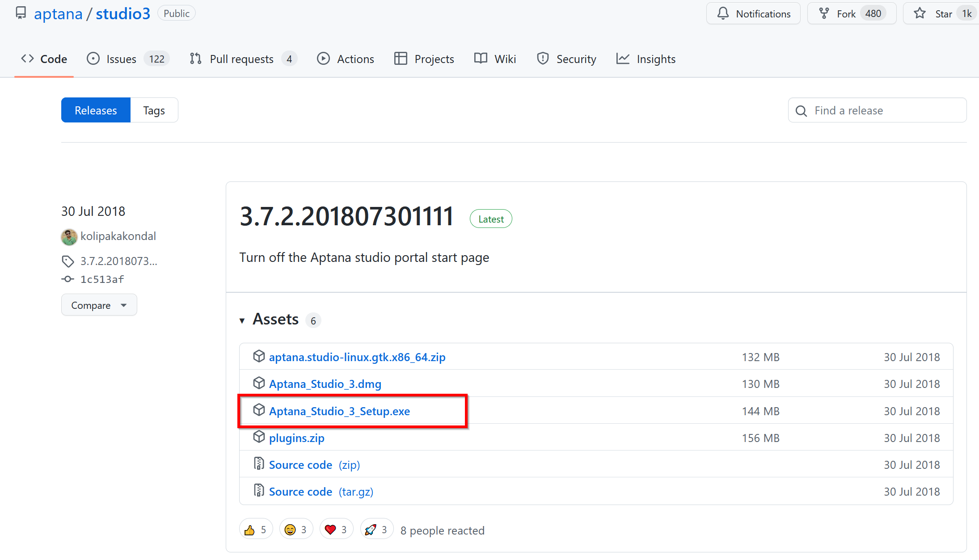Click the Notifications button

(x=753, y=14)
